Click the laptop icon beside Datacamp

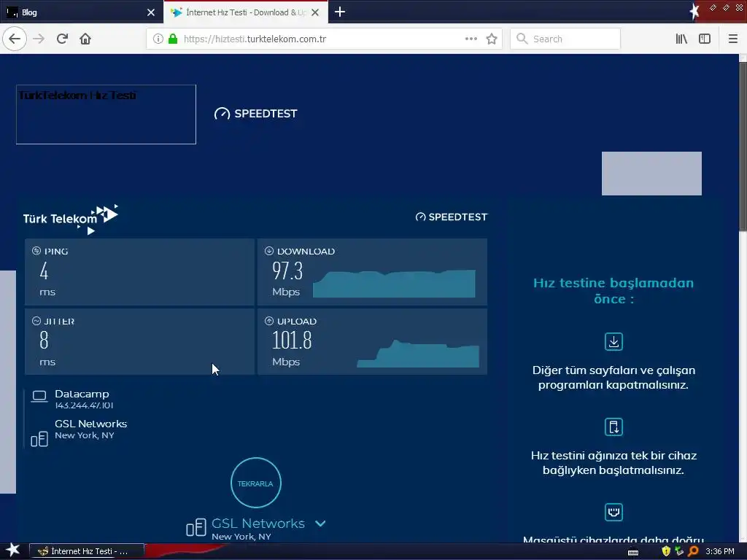click(x=39, y=396)
